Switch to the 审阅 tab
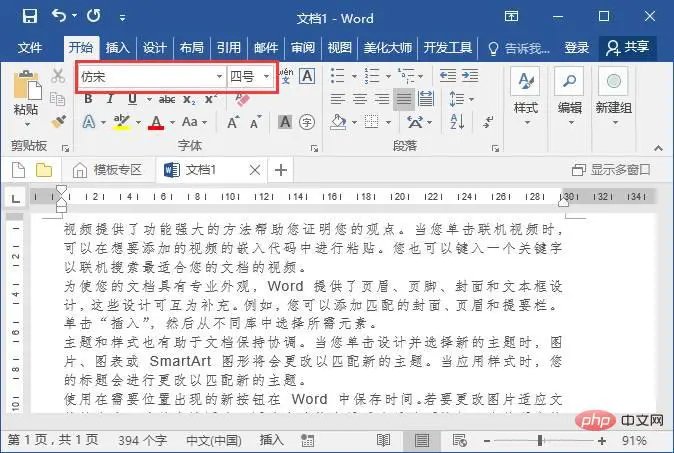 303,47
